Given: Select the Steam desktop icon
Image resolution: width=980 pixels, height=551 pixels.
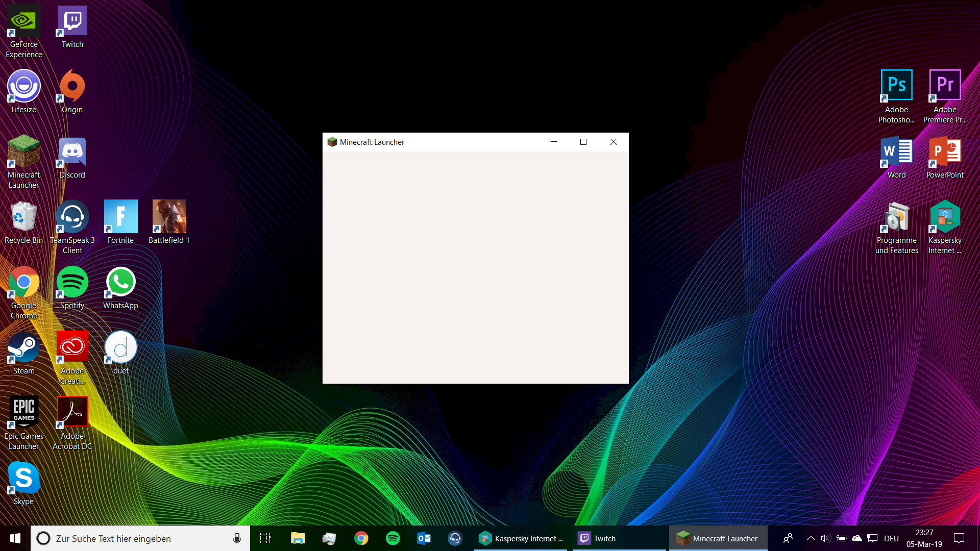Looking at the screenshot, I should point(23,353).
